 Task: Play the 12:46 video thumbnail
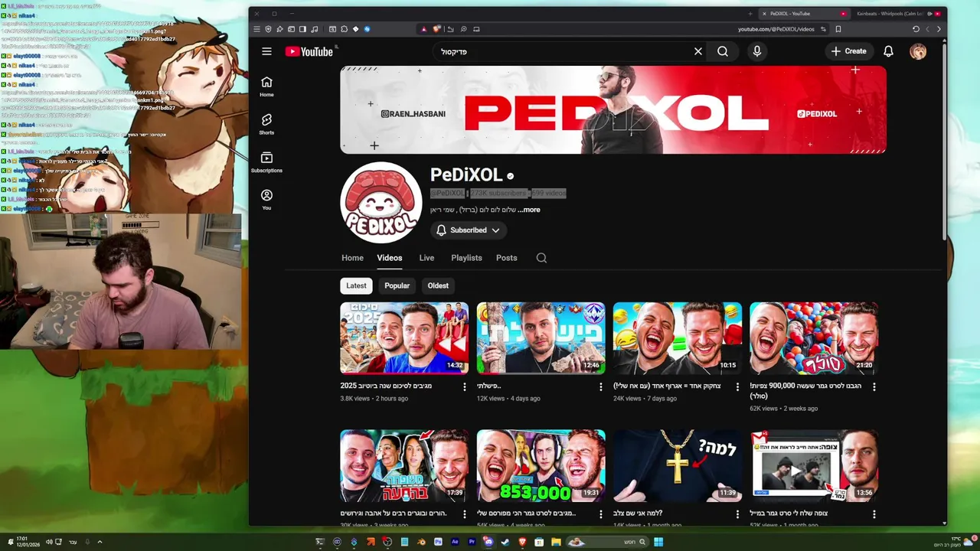pyautogui.click(x=541, y=338)
